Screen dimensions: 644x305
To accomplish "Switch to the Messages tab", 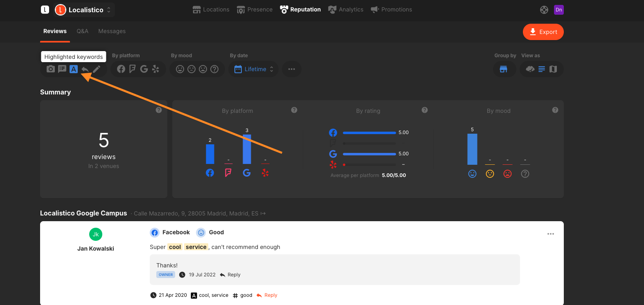I will pyautogui.click(x=112, y=31).
